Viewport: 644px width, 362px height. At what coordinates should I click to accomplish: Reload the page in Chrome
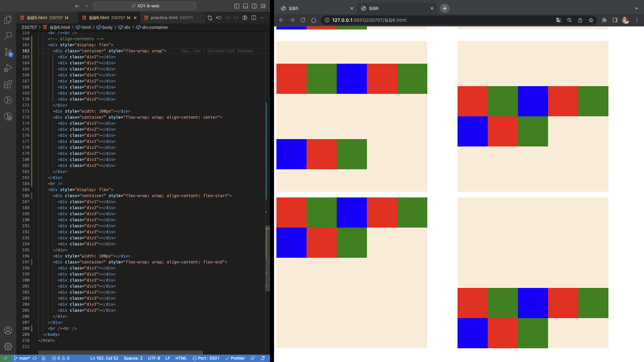(x=303, y=20)
